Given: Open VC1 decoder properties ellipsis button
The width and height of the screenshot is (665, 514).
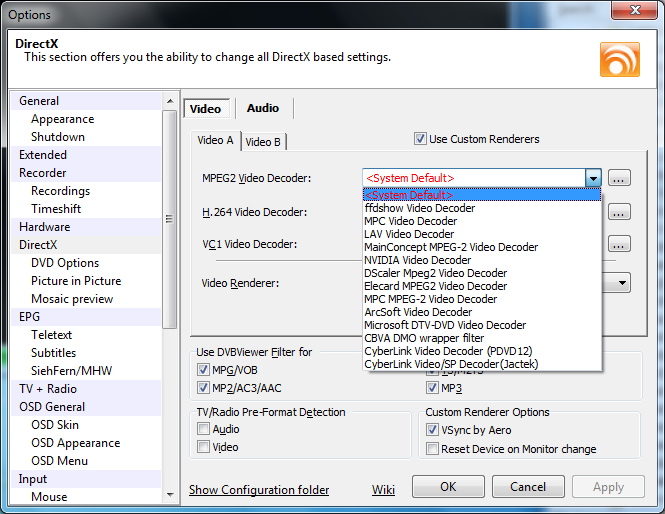Looking at the screenshot, I should pos(619,244).
